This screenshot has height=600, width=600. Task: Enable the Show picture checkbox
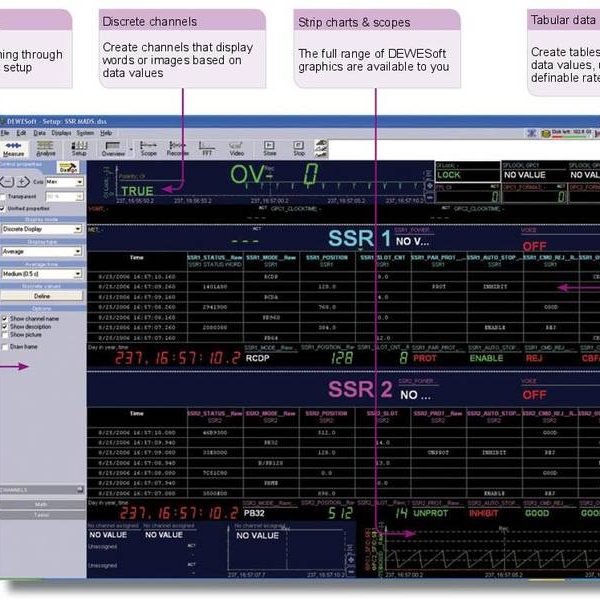pos(5,335)
